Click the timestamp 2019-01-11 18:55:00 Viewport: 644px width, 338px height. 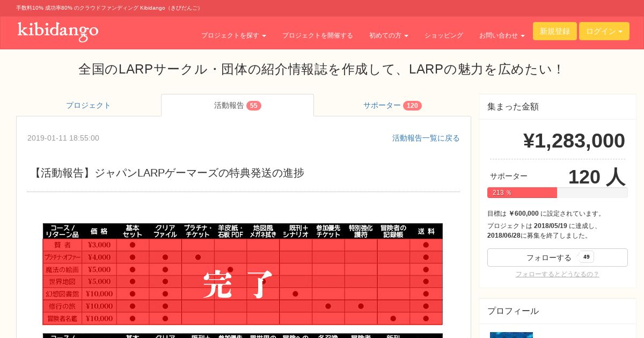pyautogui.click(x=63, y=138)
